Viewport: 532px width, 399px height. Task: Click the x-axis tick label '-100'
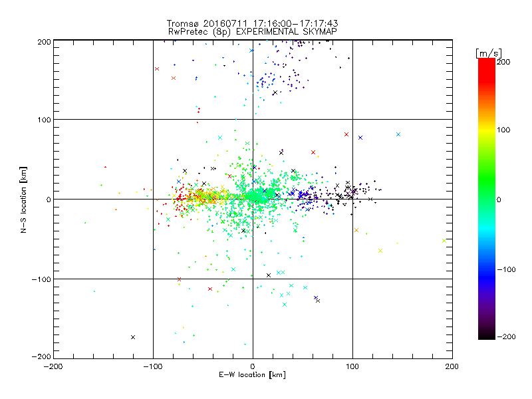point(153,366)
